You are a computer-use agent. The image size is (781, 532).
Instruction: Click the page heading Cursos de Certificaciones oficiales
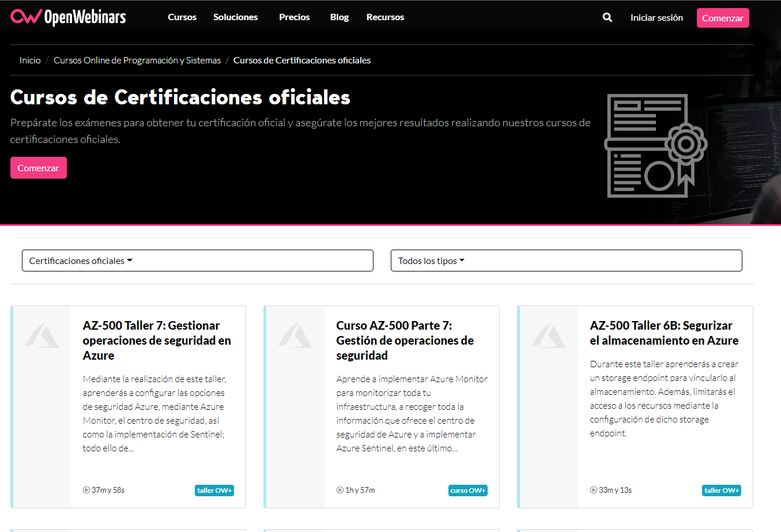pyautogui.click(x=180, y=97)
